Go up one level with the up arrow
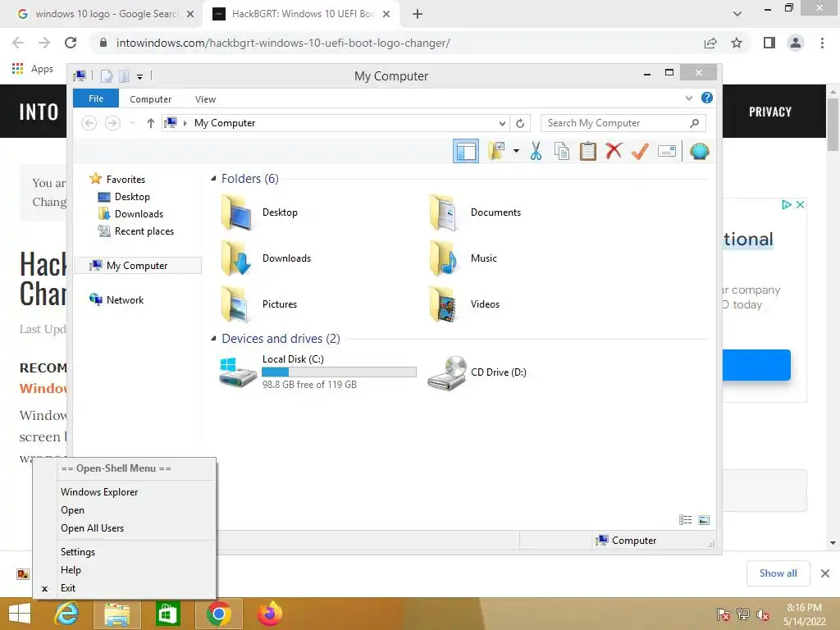Screen dimensions: 840x630 pyautogui.click(x=151, y=123)
